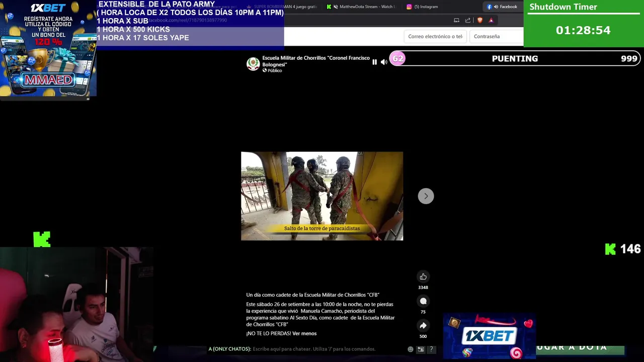This screenshot has width=644, height=362.
Task: Click the share count 500
Action: [423, 336]
